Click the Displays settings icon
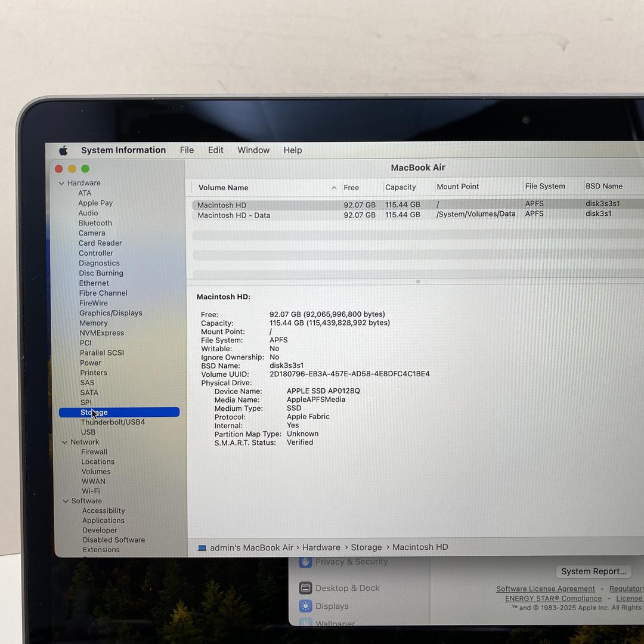 point(305,606)
